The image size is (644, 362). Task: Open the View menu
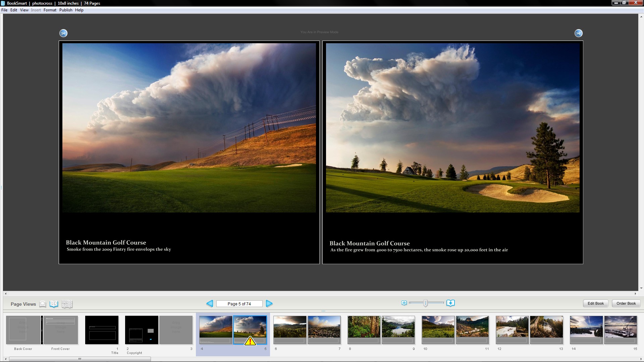(24, 10)
